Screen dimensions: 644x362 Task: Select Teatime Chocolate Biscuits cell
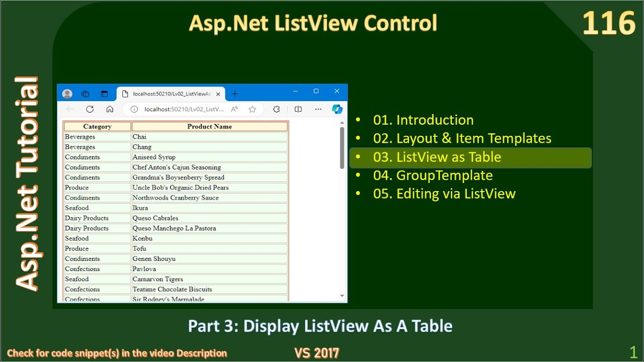[x=210, y=289]
